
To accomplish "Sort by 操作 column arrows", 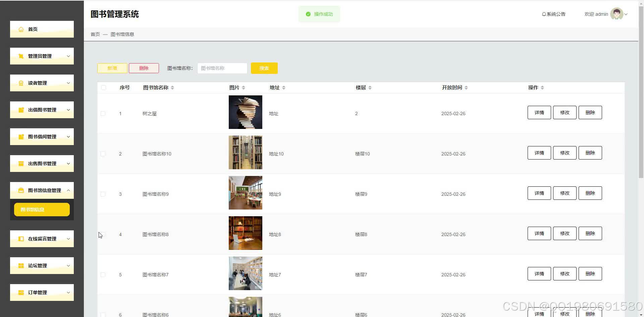I will [x=542, y=88].
